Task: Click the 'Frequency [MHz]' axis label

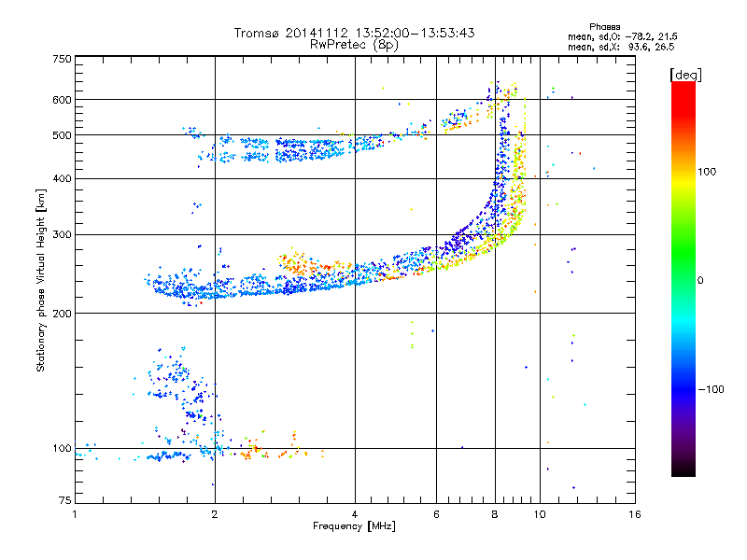Action: [x=354, y=526]
